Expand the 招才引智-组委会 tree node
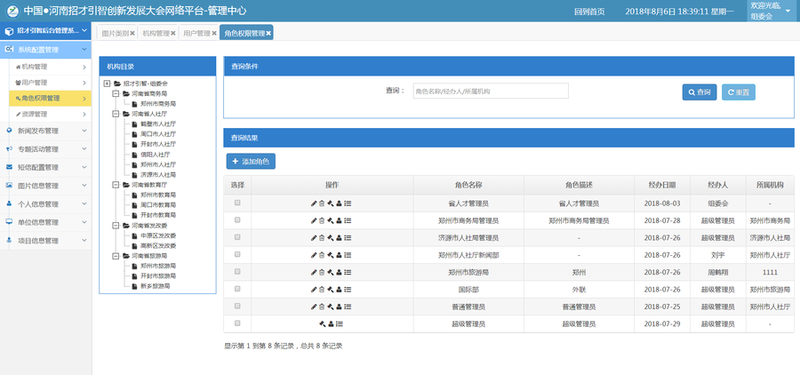800x375 pixels. [107, 84]
